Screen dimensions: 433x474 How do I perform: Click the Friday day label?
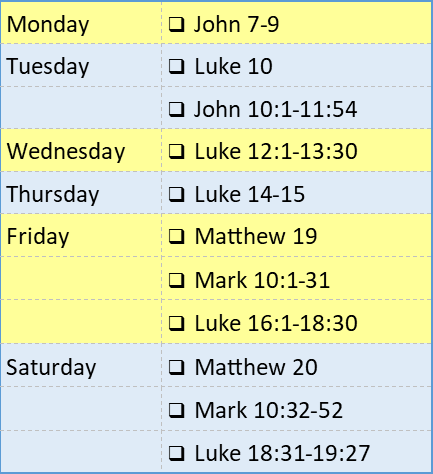38,237
